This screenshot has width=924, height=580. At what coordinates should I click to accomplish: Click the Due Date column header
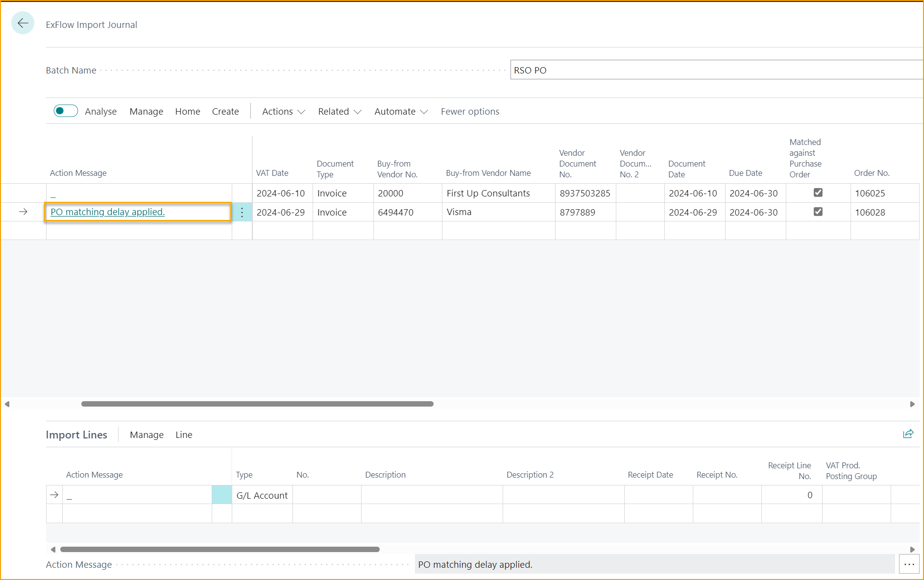(745, 173)
